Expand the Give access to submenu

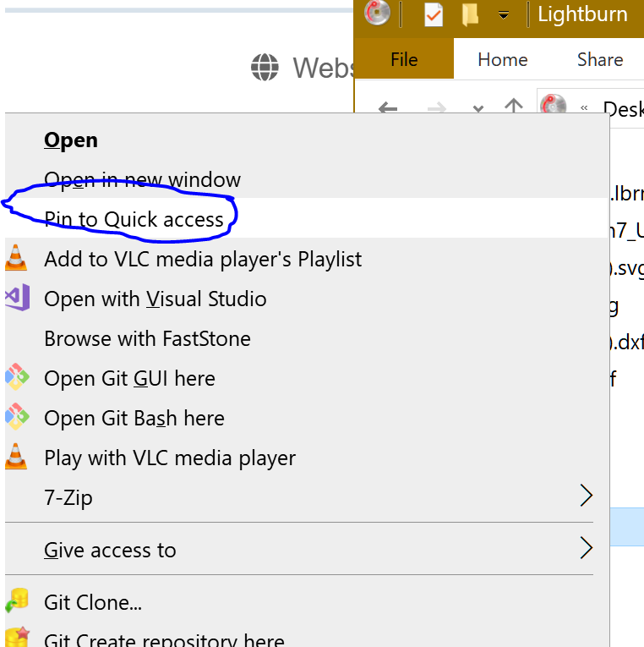(586, 549)
